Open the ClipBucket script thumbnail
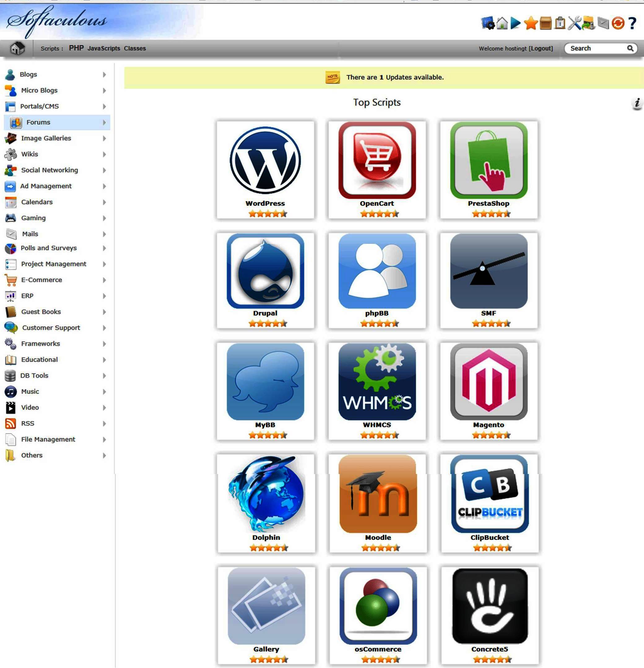Viewport: 644px width, 668px height. click(490, 494)
